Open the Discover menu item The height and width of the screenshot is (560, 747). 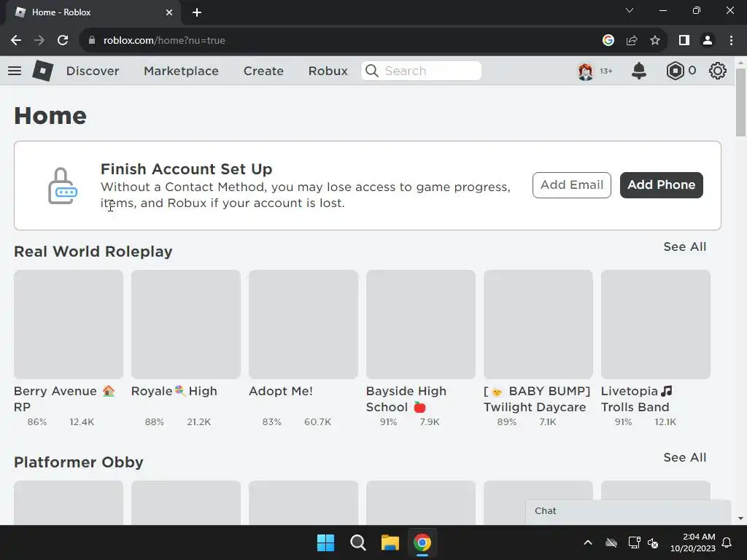pyautogui.click(x=93, y=71)
